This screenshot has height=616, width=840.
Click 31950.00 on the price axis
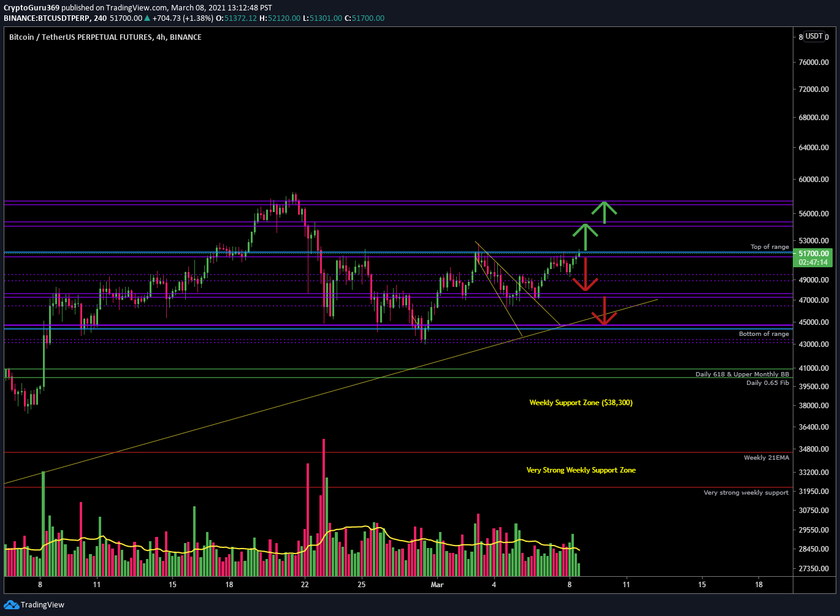click(812, 492)
